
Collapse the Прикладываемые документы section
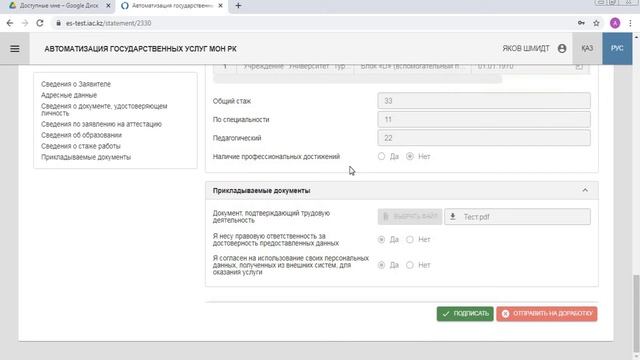click(x=585, y=190)
